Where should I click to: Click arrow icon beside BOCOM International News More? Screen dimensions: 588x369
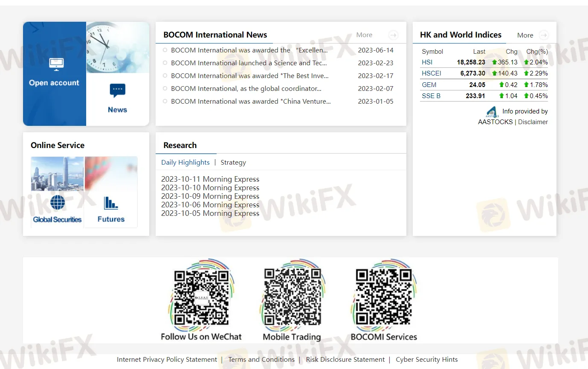coord(393,35)
